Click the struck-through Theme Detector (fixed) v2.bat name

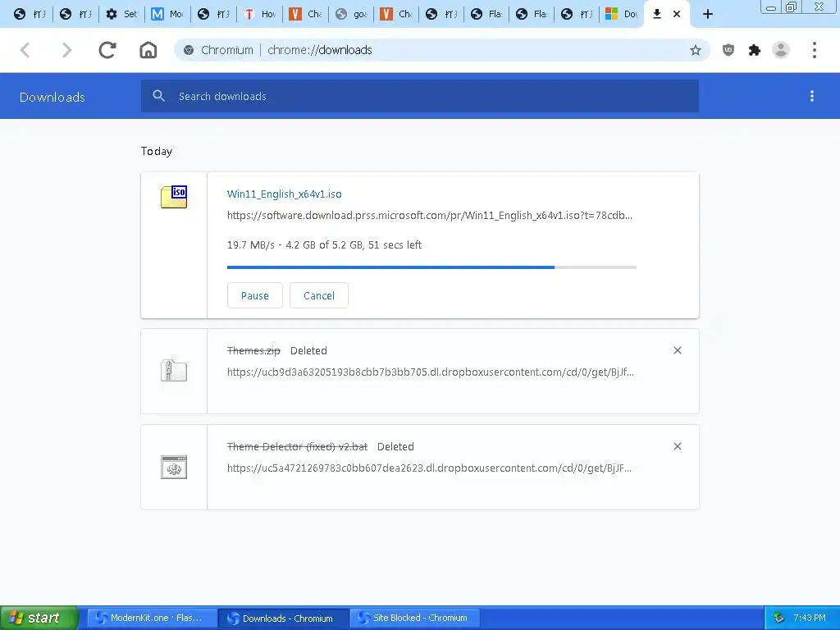point(297,447)
